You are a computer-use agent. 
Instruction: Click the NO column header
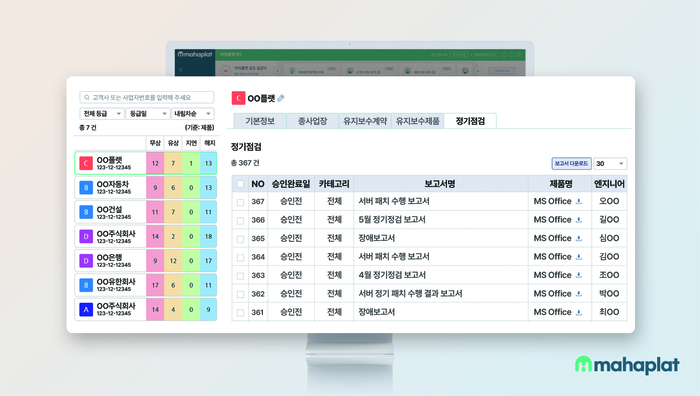tap(258, 184)
